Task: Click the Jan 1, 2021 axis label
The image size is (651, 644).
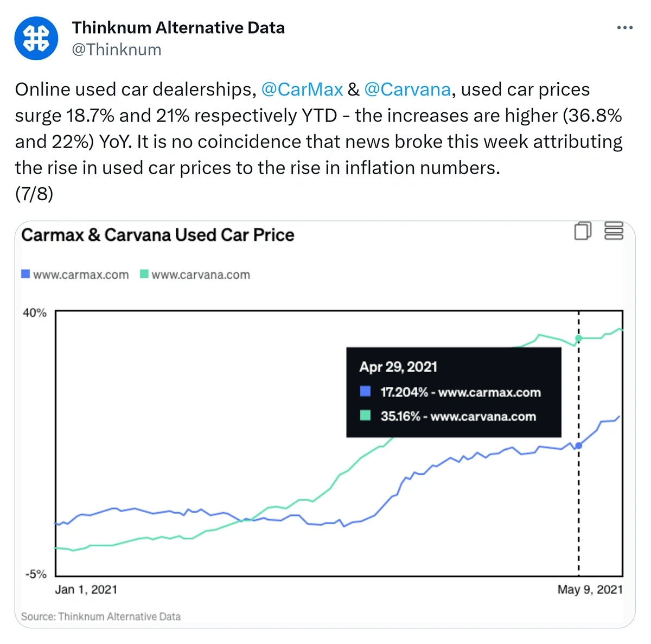Action: coord(86,590)
